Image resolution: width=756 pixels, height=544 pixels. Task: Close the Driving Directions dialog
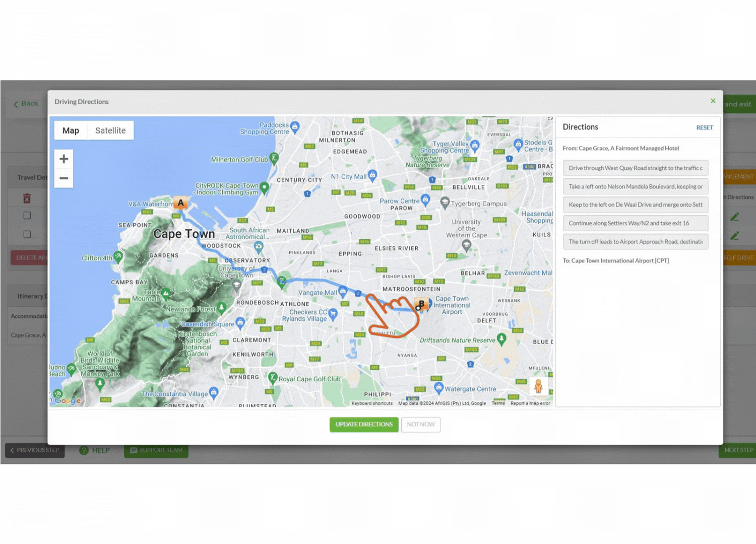click(x=713, y=101)
